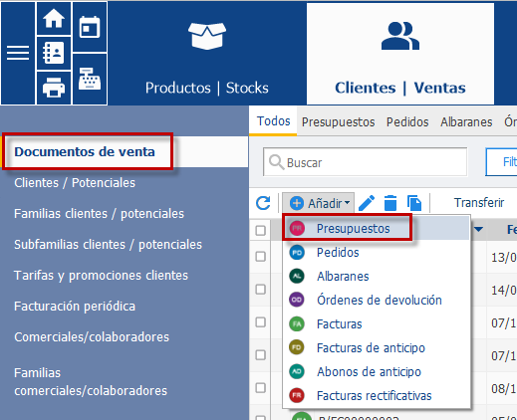Tick the select-all header checkbox

[261, 230]
